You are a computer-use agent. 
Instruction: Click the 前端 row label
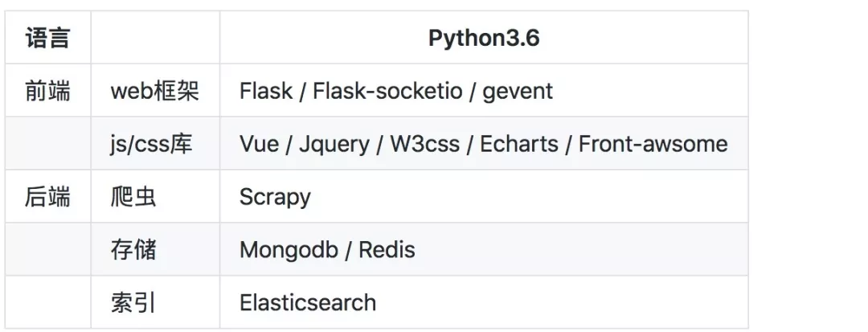click(x=47, y=91)
